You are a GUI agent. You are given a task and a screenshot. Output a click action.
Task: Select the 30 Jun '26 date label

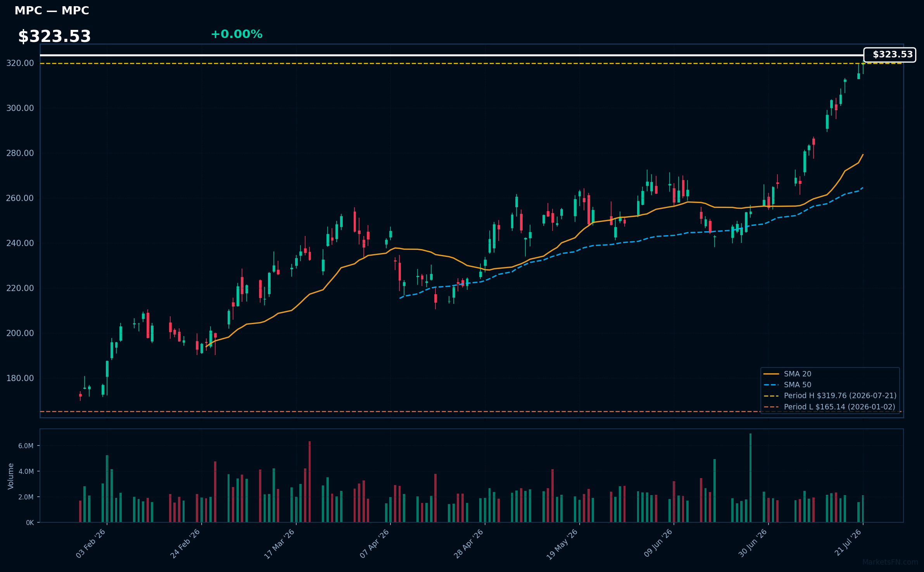coord(753,543)
